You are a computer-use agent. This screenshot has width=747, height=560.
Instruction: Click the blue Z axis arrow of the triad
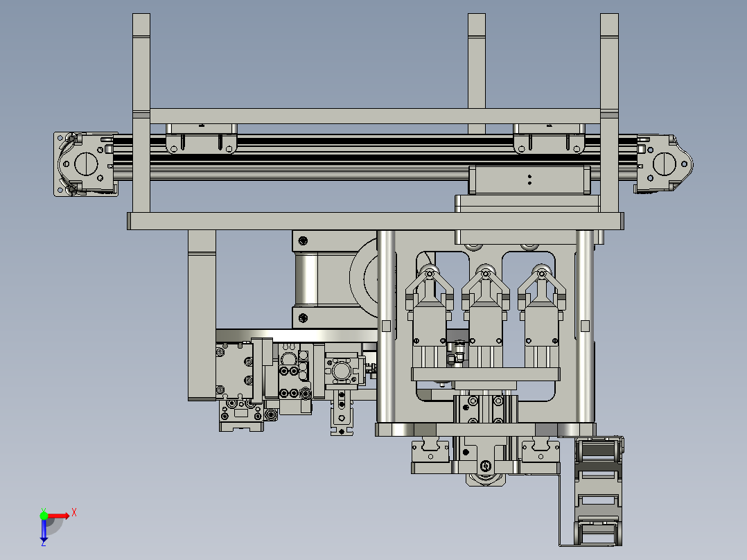pyautogui.click(x=44, y=532)
